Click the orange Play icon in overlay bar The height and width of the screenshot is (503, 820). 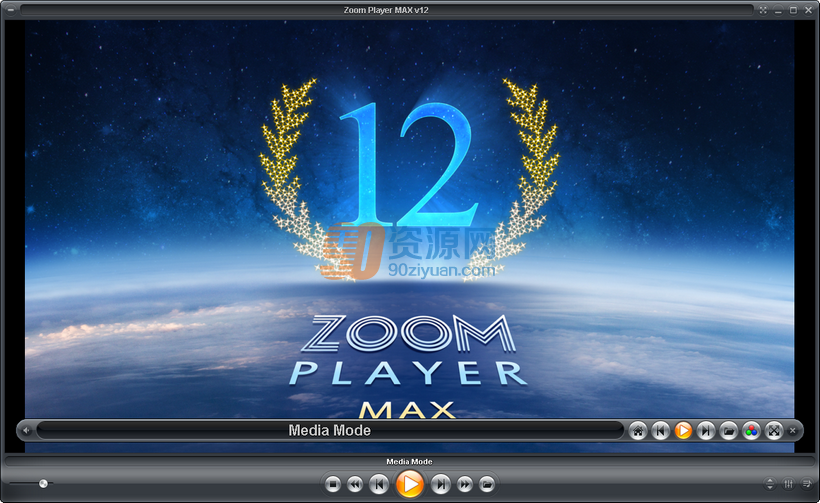[x=683, y=431]
